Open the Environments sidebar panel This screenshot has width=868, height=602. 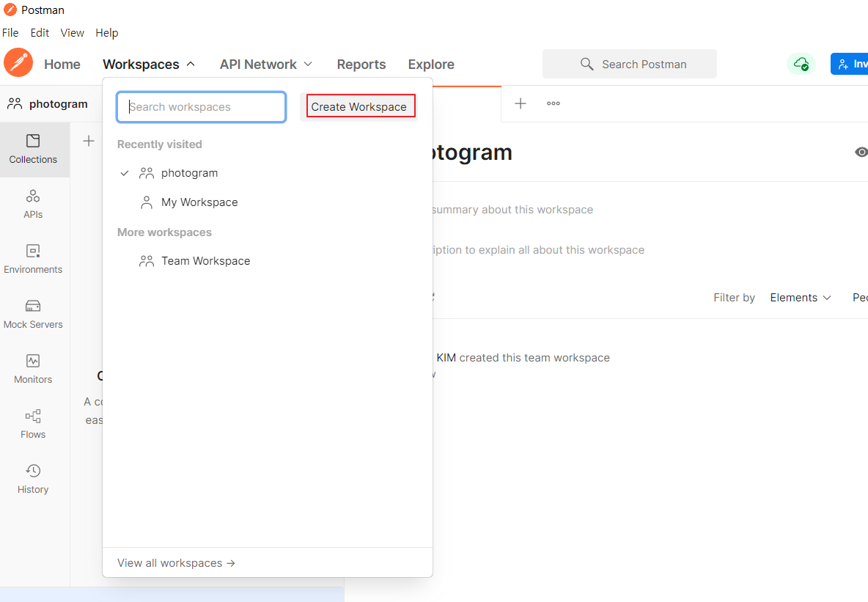pos(33,259)
